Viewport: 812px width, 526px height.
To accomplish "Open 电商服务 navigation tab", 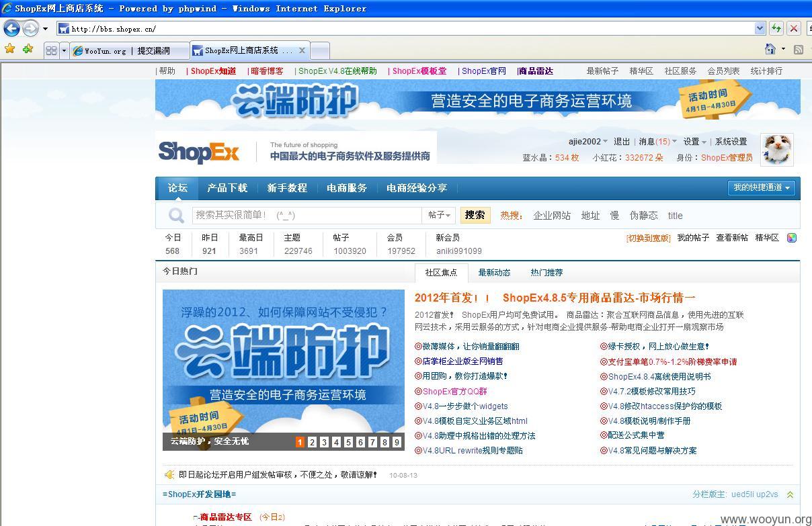I will pos(347,188).
